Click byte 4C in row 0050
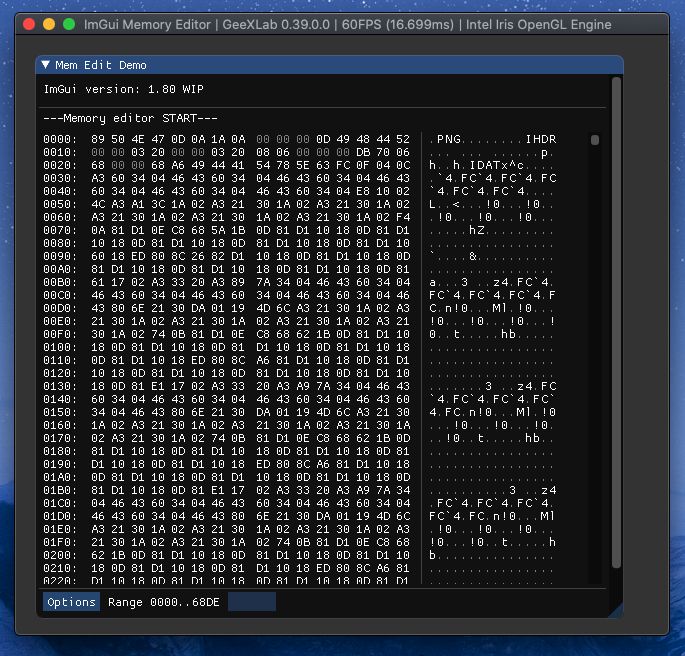The image size is (685, 656). click(98, 204)
